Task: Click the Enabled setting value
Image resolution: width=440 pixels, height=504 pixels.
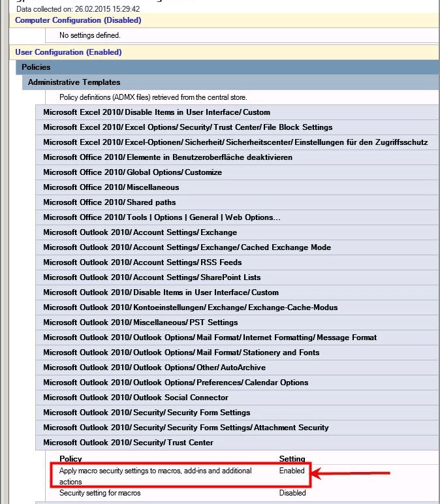Action: coord(292,471)
